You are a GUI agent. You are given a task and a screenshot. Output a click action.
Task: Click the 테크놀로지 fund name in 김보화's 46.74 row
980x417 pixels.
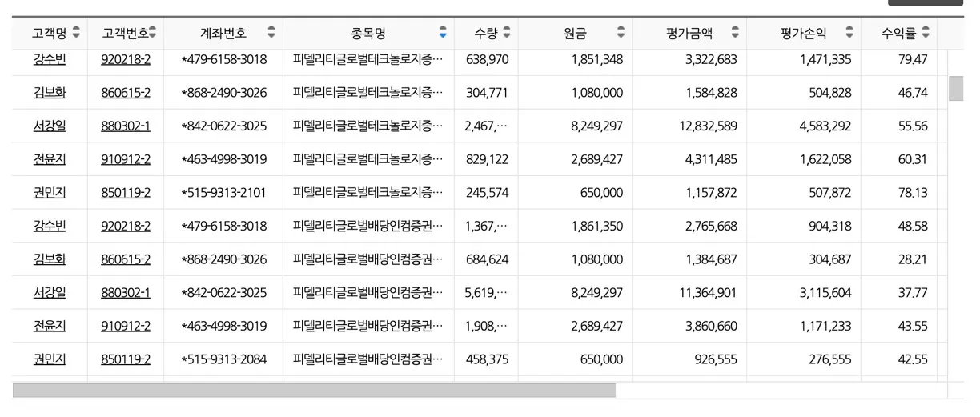[367, 93]
